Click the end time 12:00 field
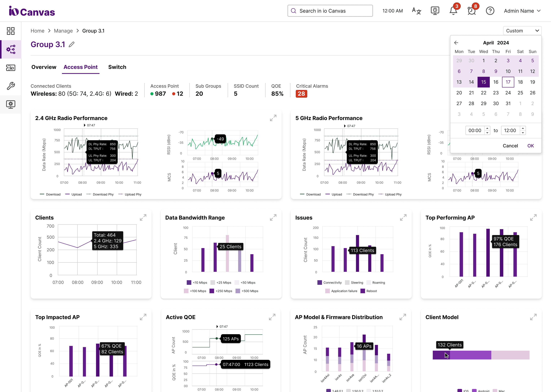Image resolution: width=551 pixels, height=392 pixels. tap(510, 130)
